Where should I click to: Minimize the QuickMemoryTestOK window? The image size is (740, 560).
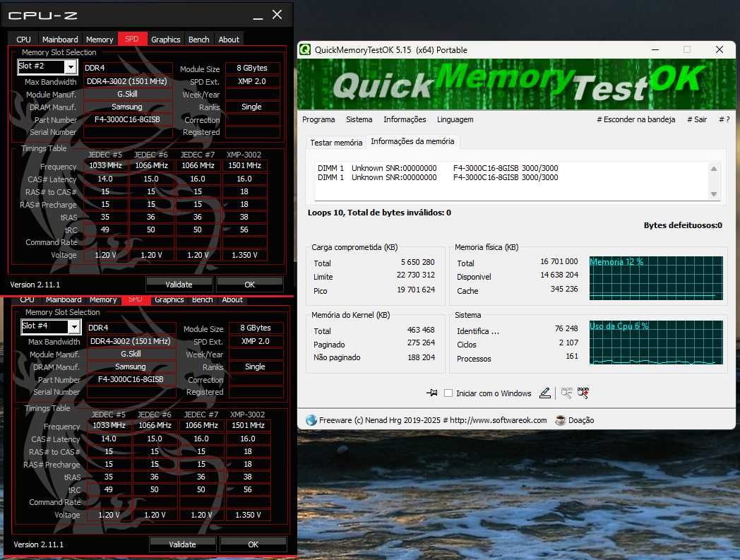[655, 49]
